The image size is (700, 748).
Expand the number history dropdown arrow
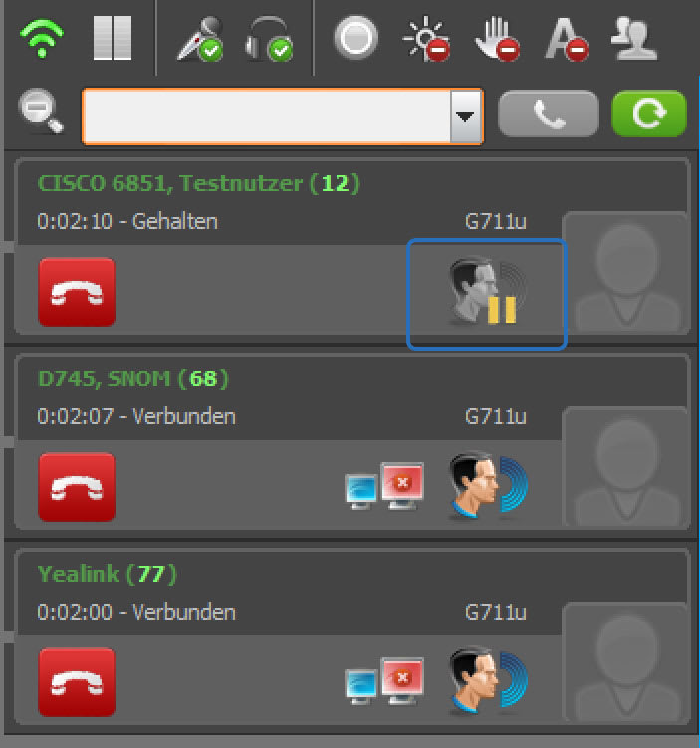465,116
